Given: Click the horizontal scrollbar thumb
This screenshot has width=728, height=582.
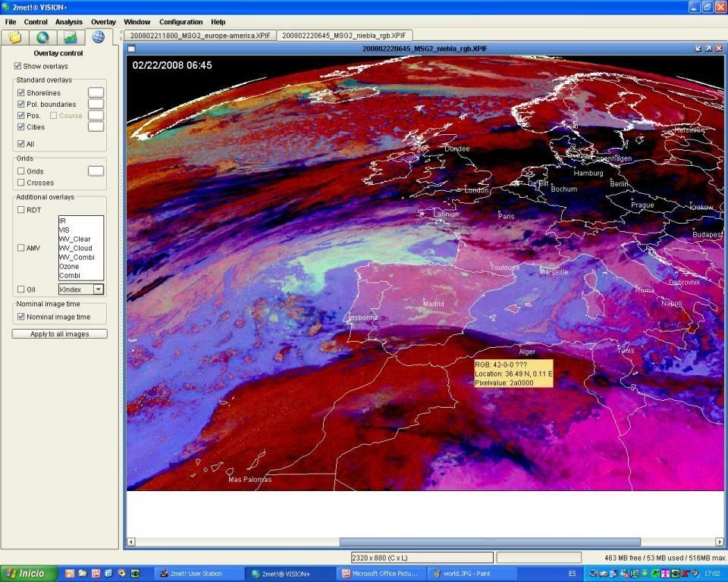Looking at the screenshot, I should [x=490, y=542].
